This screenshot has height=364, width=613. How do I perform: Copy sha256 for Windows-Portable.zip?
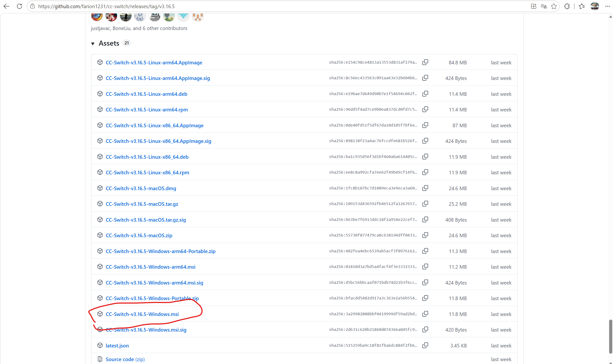click(x=425, y=298)
